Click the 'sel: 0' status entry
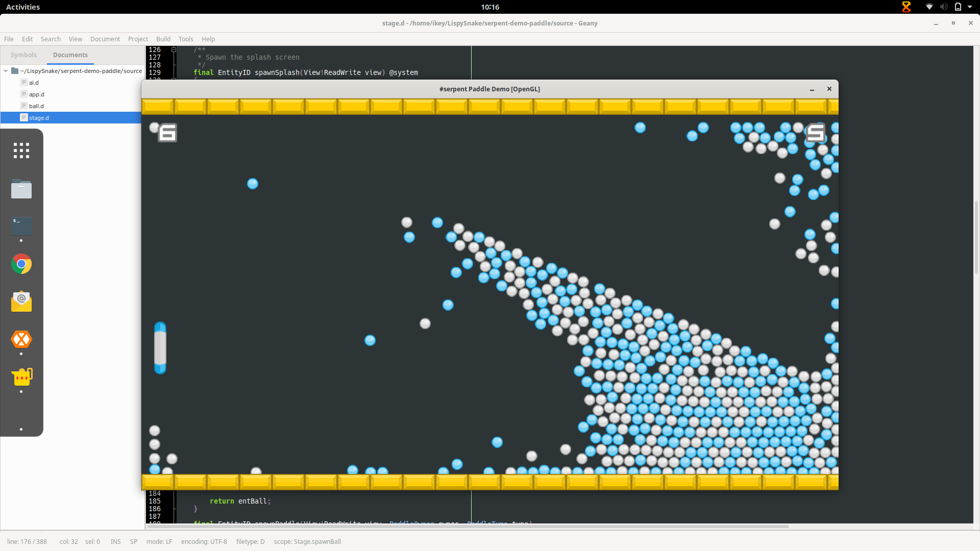The width and height of the screenshot is (980, 551). 92,542
